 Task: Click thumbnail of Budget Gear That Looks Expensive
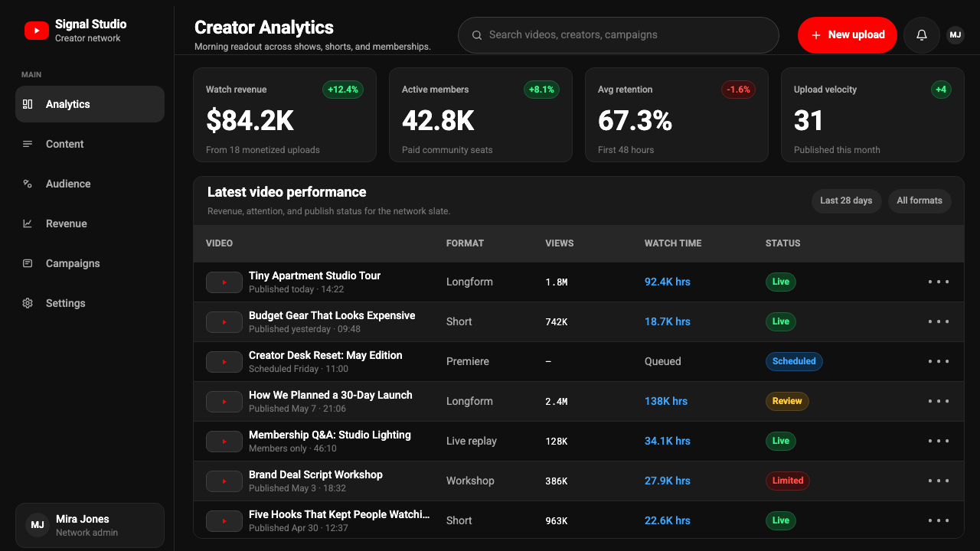tap(224, 322)
